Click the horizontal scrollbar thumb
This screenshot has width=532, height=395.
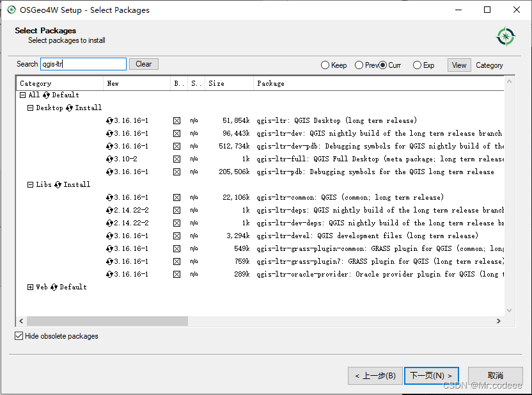point(107,321)
